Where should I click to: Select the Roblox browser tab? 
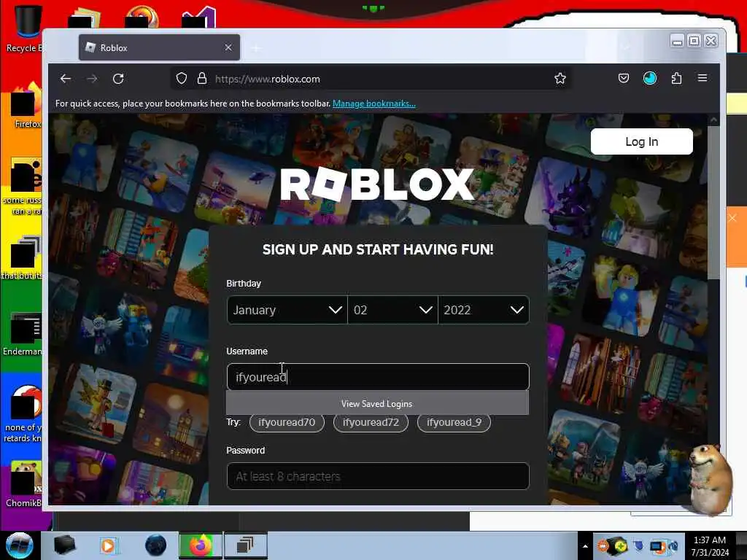tap(159, 47)
